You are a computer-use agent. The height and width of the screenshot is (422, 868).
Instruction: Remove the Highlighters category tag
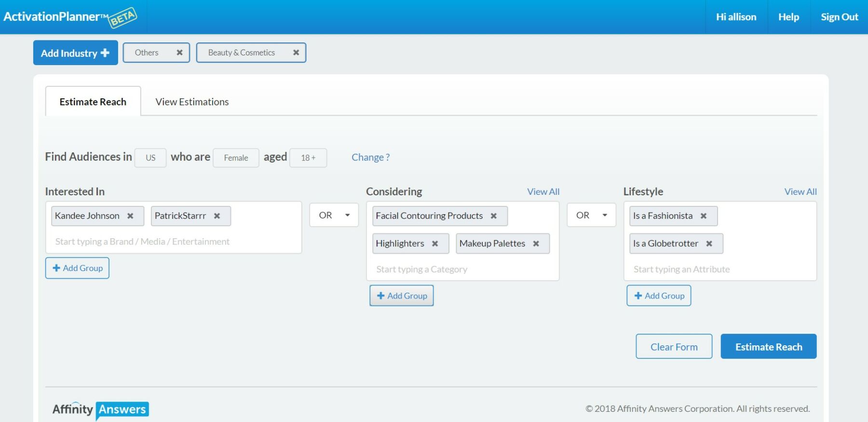pos(435,244)
